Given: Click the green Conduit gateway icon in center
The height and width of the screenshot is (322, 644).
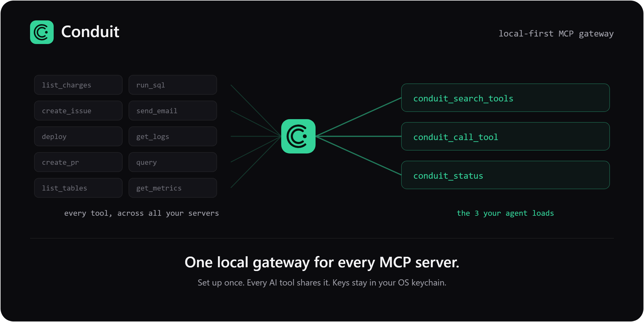Looking at the screenshot, I should [298, 136].
